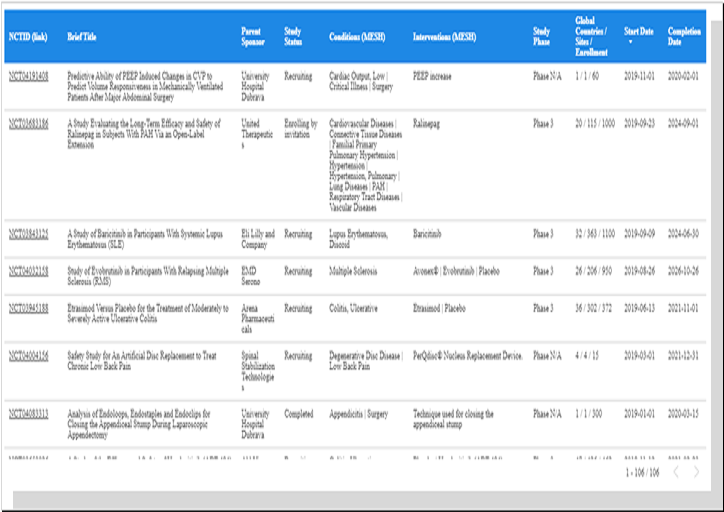Open the NCT03945188 Etrasimod study link
Viewport: 724px width, 512px height.
28,307
